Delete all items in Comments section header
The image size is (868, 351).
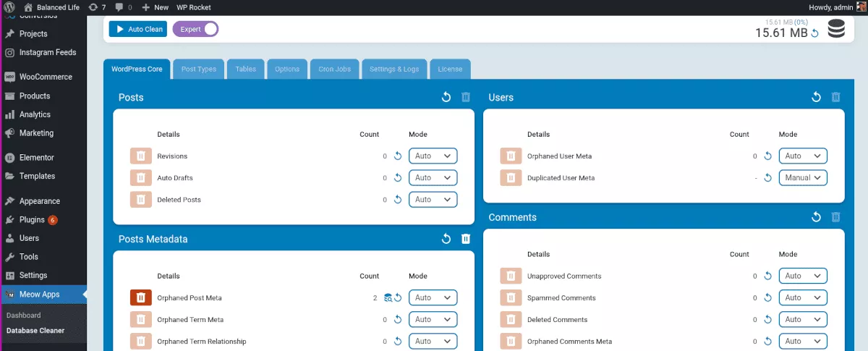point(836,217)
